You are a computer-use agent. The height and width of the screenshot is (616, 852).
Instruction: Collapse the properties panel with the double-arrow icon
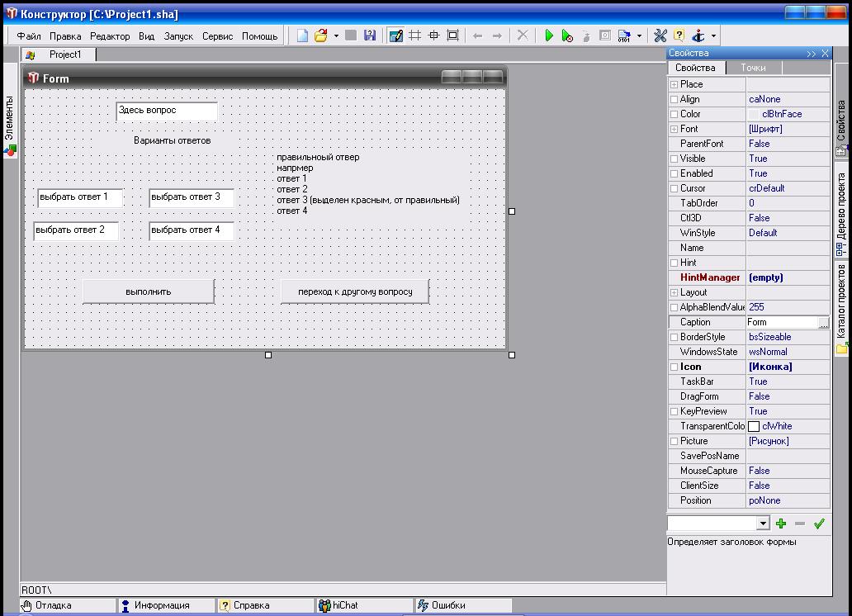pyautogui.click(x=812, y=54)
